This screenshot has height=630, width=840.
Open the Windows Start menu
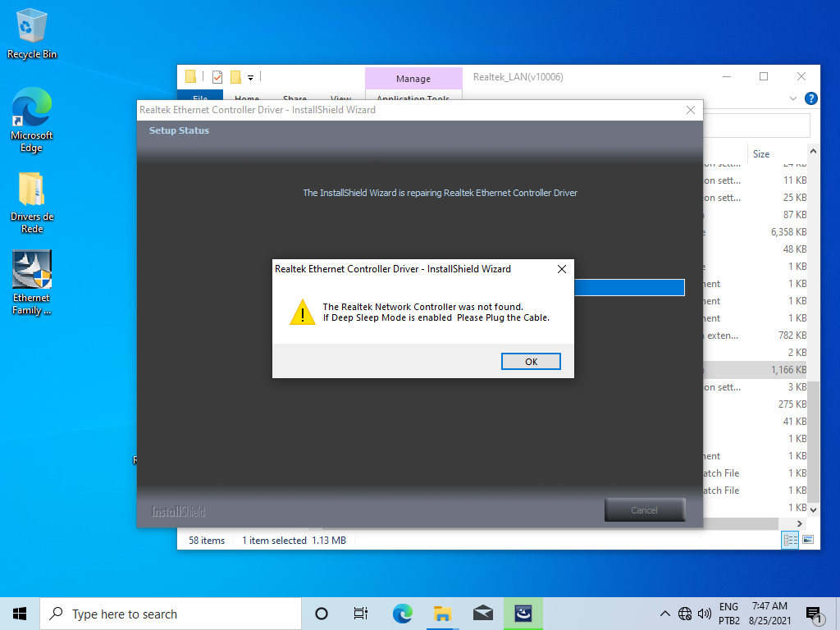coord(20,614)
